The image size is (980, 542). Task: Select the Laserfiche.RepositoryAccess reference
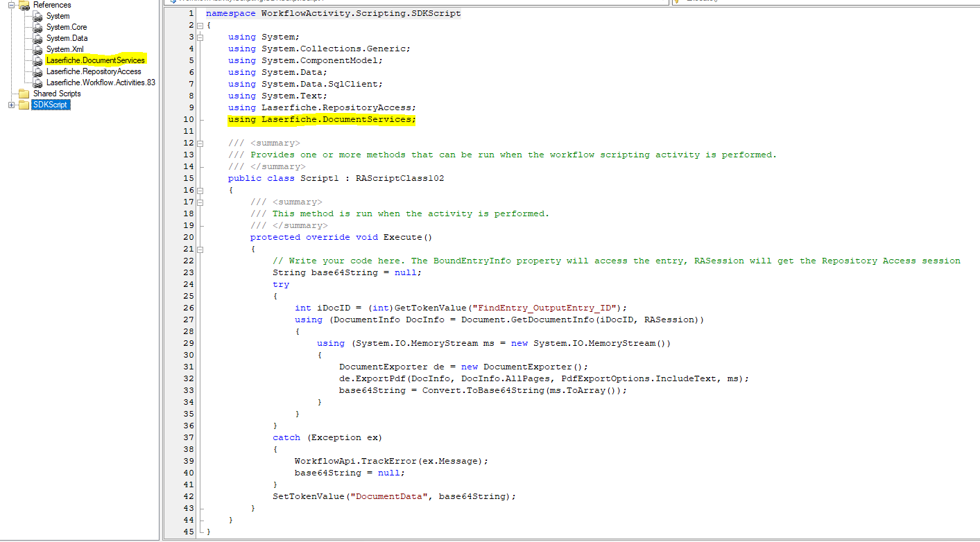(x=94, y=71)
